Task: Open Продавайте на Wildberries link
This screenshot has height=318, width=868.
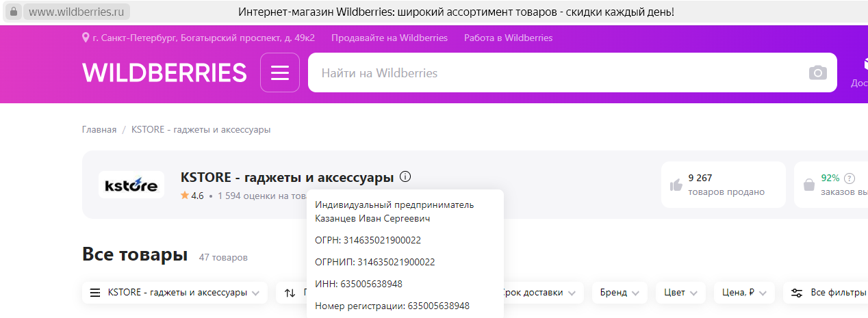Action: point(390,38)
